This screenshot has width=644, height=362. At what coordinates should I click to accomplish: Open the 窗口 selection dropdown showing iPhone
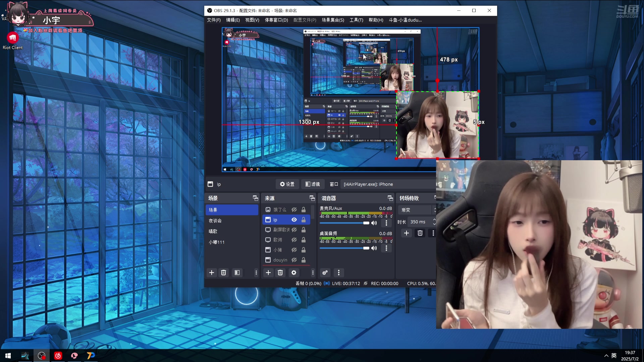coord(389,184)
